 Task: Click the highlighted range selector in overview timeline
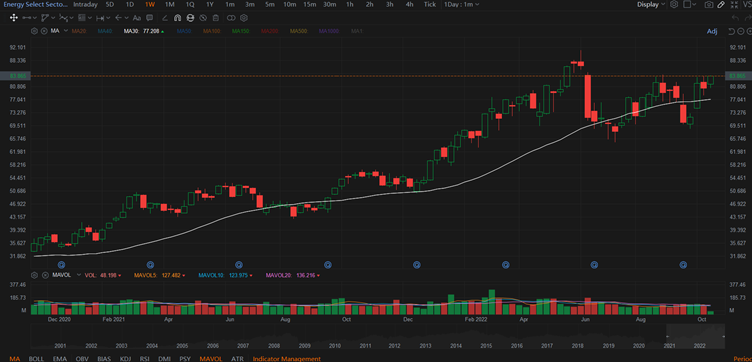coord(695,336)
